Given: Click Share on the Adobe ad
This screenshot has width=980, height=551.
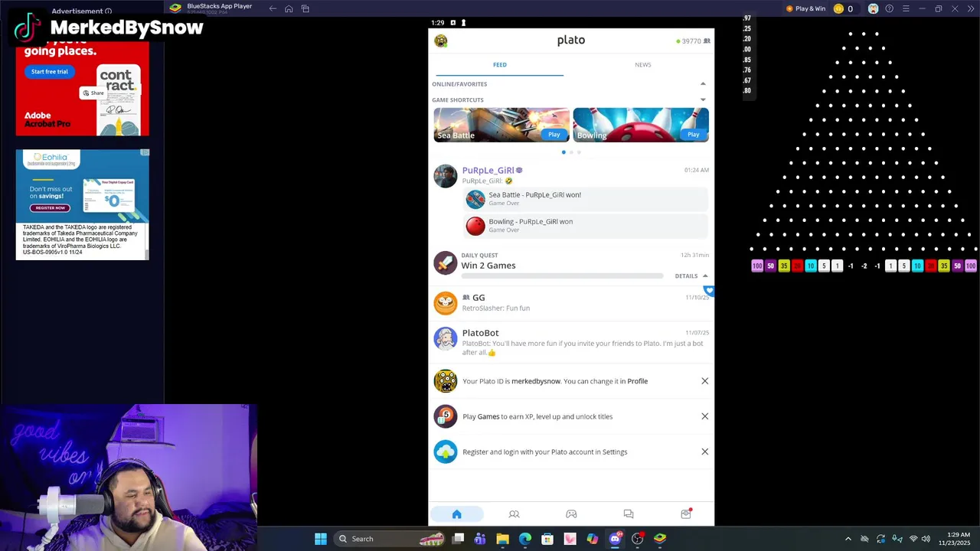Looking at the screenshot, I should [x=93, y=93].
